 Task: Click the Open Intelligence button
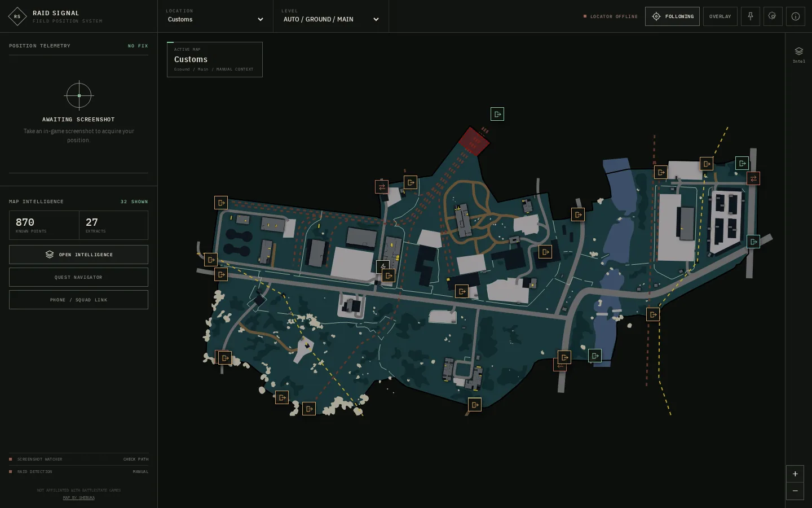click(x=79, y=255)
